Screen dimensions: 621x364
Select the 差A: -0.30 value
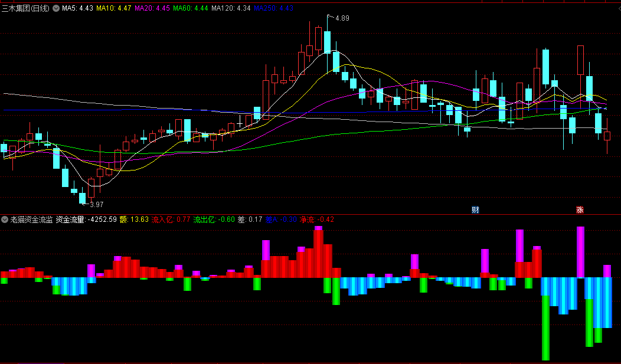click(x=281, y=219)
